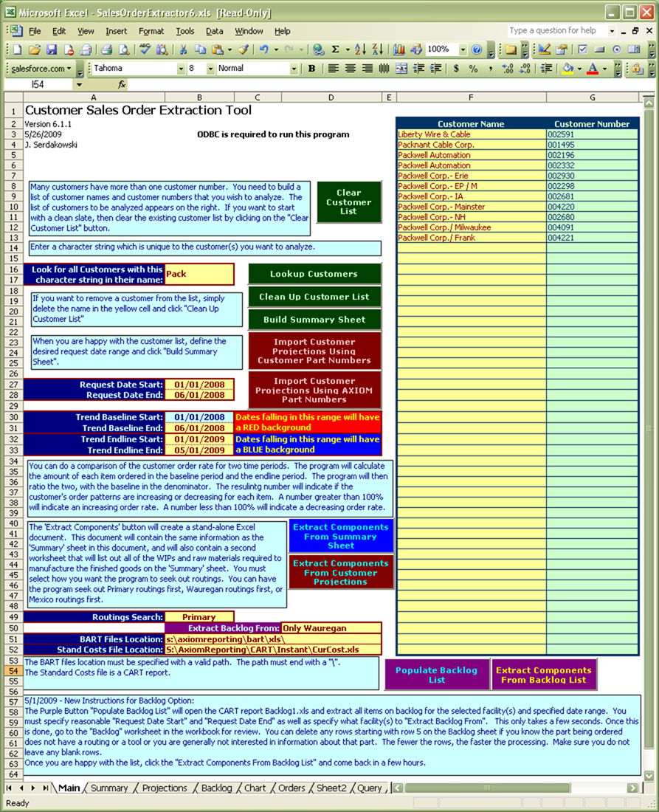Expand the Style dropdown showing Normal
The image size is (659, 812).
coord(294,69)
